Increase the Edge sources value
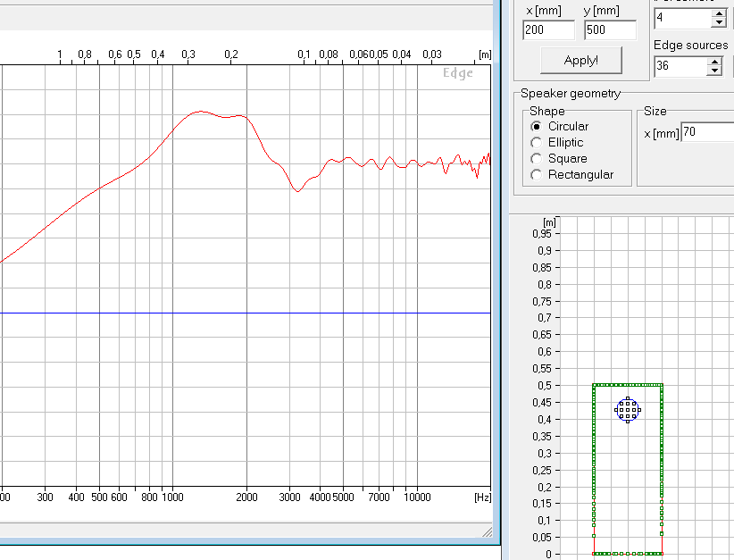 pyautogui.click(x=714, y=62)
